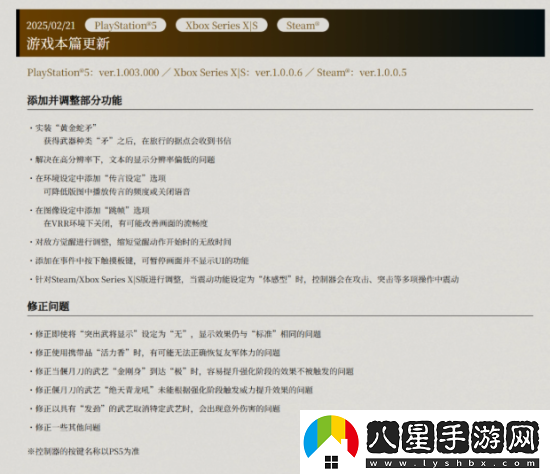Screen dimensions: 550x474
Task: Click the bullet '修正一些其他问题'
Action: (x=65, y=427)
